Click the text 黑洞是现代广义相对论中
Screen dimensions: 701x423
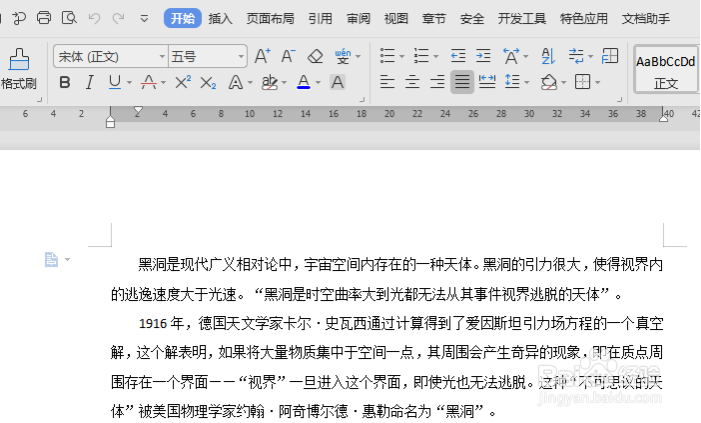(215, 264)
